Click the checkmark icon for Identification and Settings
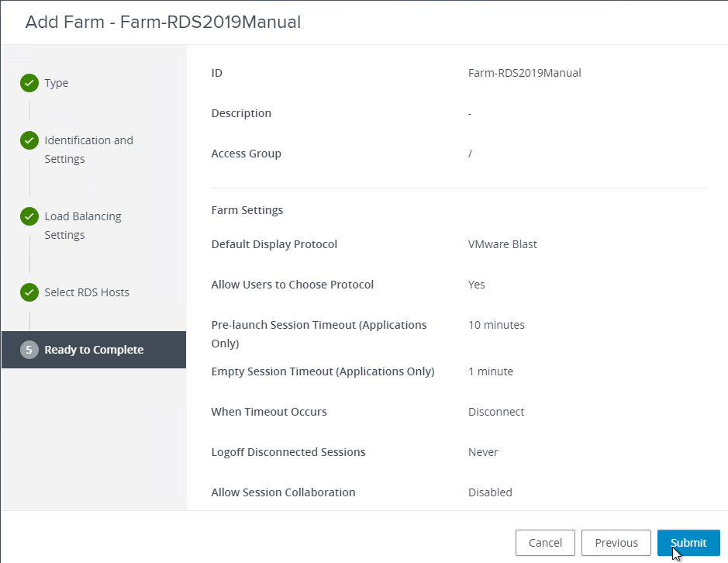The height and width of the screenshot is (563, 728). (x=29, y=140)
